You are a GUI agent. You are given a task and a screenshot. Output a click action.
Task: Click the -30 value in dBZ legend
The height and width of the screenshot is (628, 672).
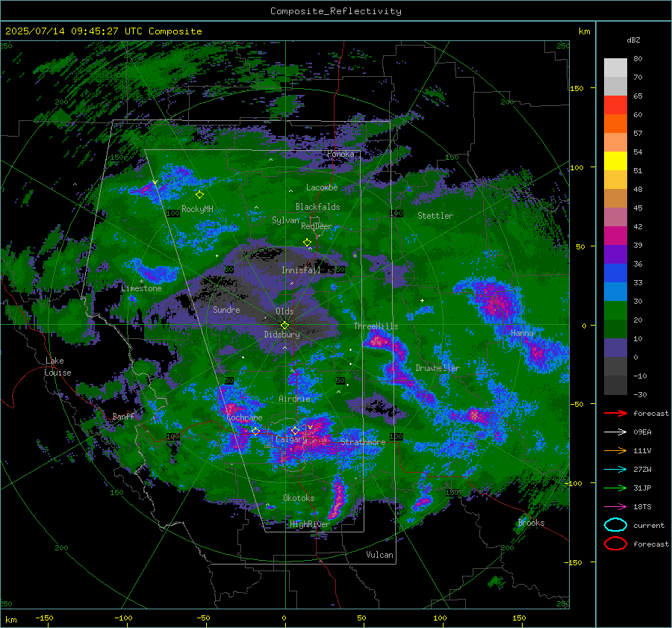click(x=641, y=394)
